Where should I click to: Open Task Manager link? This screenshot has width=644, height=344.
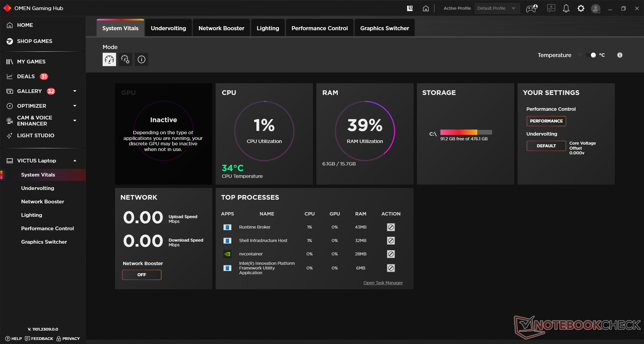point(383,283)
